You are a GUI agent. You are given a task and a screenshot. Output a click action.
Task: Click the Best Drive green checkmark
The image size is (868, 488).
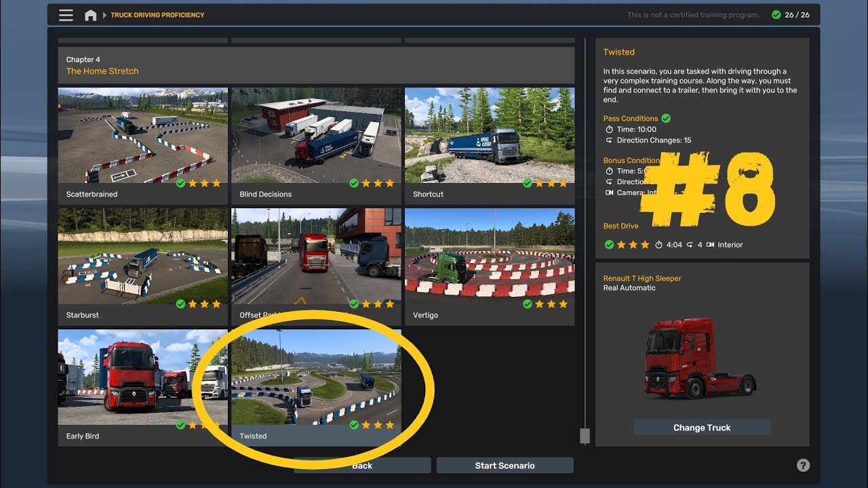pyautogui.click(x=609, y=245)
